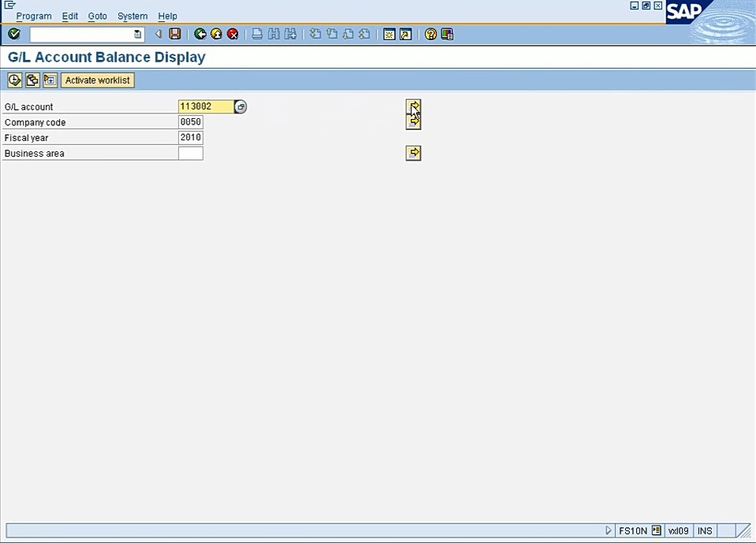
Task: Open the Goto menu
Action: pos(98,16)
